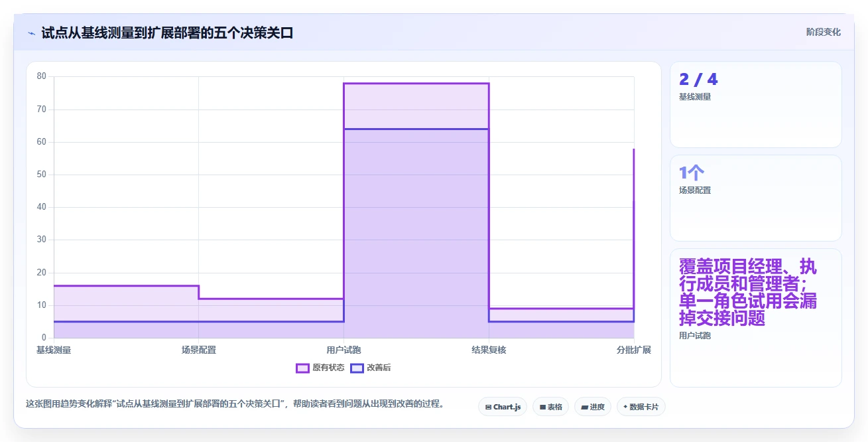The width and height of the screenshot is (868, 442).
Task: Click the blue 改善后 legend swatch
Action: [x=357, y=368]
